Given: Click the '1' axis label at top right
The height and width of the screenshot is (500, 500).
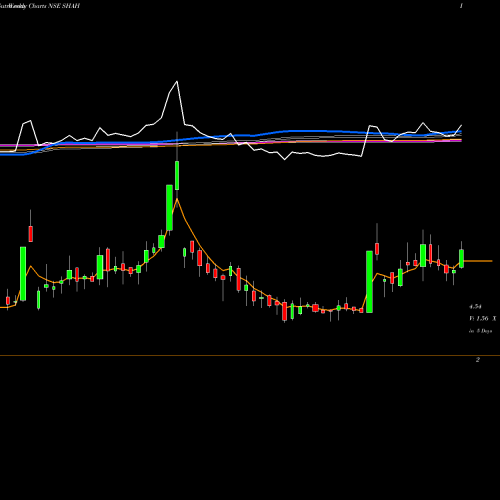Looking at the screenshot, I should [461, 6].
